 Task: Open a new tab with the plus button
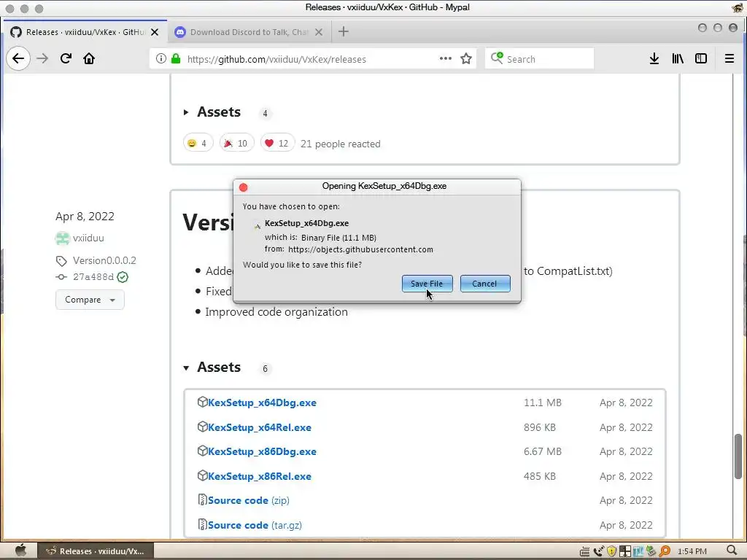click(343, 32)
